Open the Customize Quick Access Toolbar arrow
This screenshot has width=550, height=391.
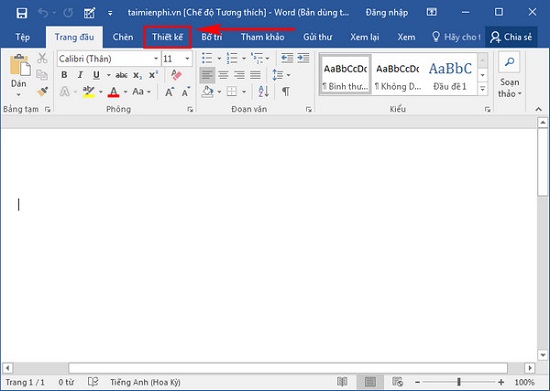(110, 13)
